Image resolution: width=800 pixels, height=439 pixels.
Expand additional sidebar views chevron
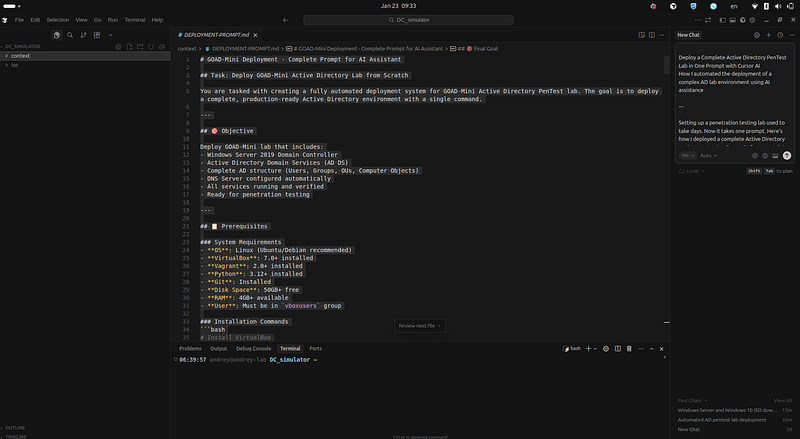click(x=110, y=35)
